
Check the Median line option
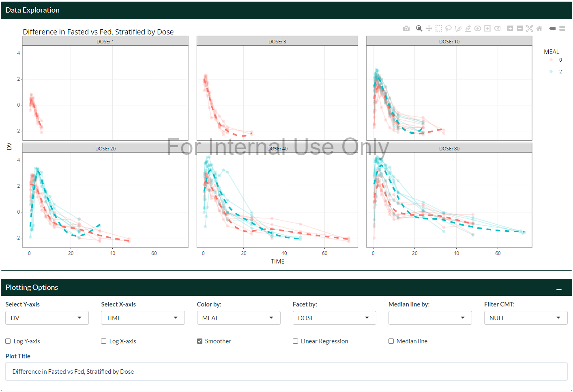(391, 341)
